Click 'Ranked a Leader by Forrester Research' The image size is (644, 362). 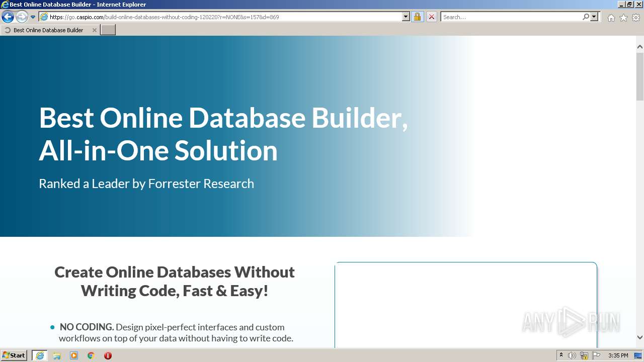tap(146, 184)
